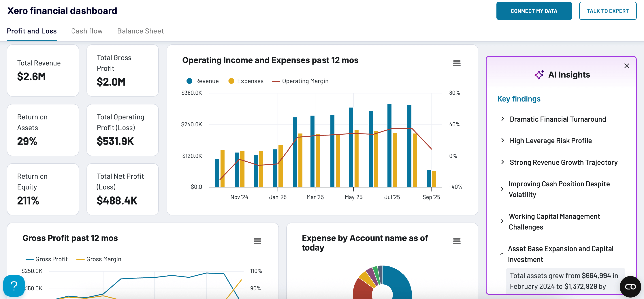Expand Dramatic Financial Turnaround finding
This screenshot has height=299, width=644.
(x=557, y=119)
